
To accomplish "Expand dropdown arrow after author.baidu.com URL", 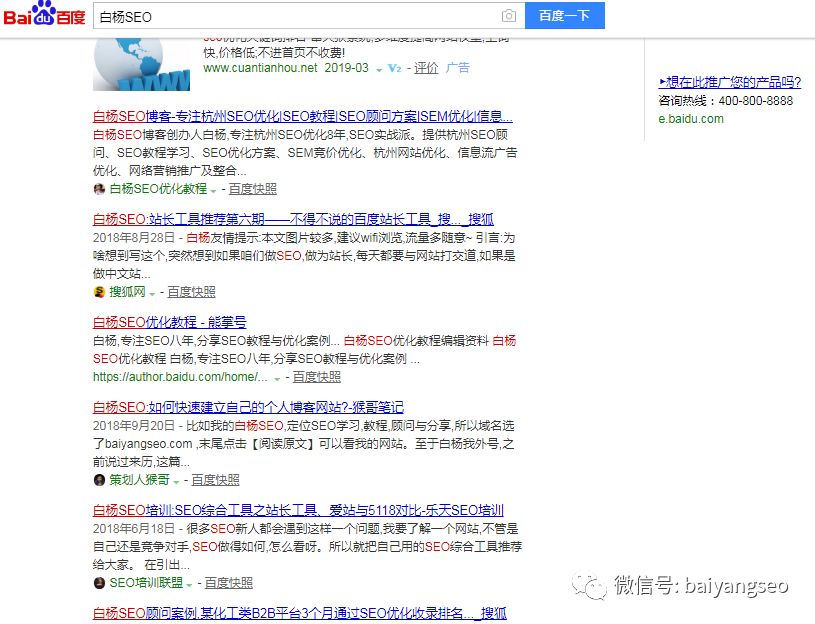I will (277, 379).
